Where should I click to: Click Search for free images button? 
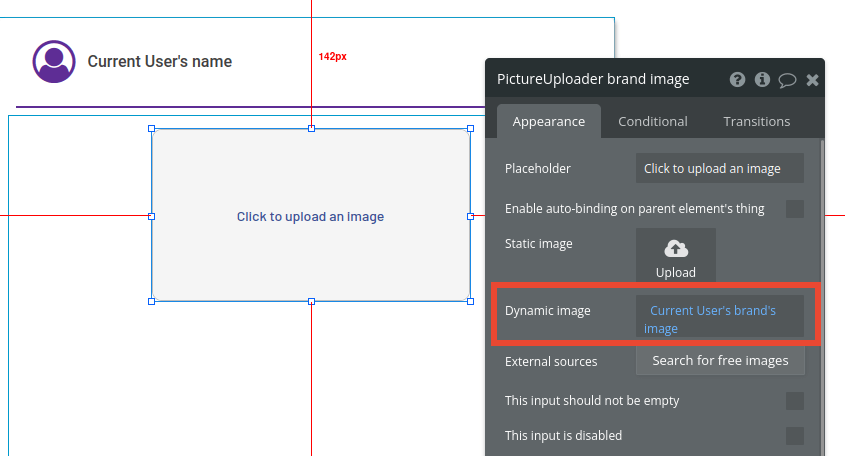[720, 360]
